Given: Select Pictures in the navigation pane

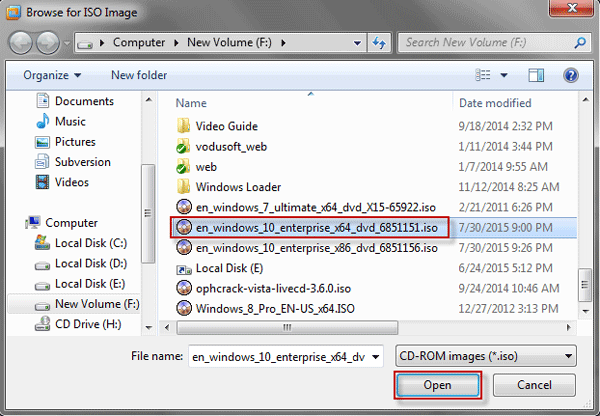Looking at the screenshot, I should click(x=65, y=142).
